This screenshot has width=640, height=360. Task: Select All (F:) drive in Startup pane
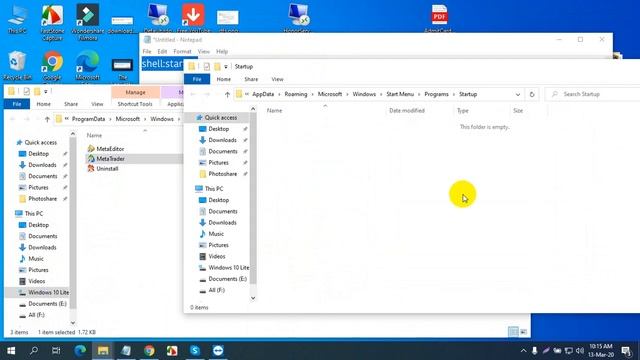click(216, 290)
